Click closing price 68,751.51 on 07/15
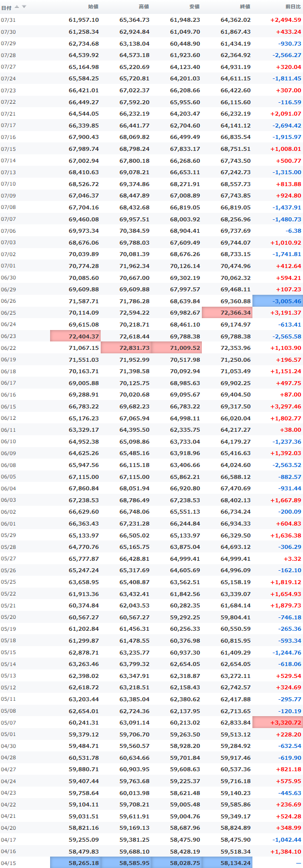The height and width of the screenshot is (868, 303). tap(236, 149)
